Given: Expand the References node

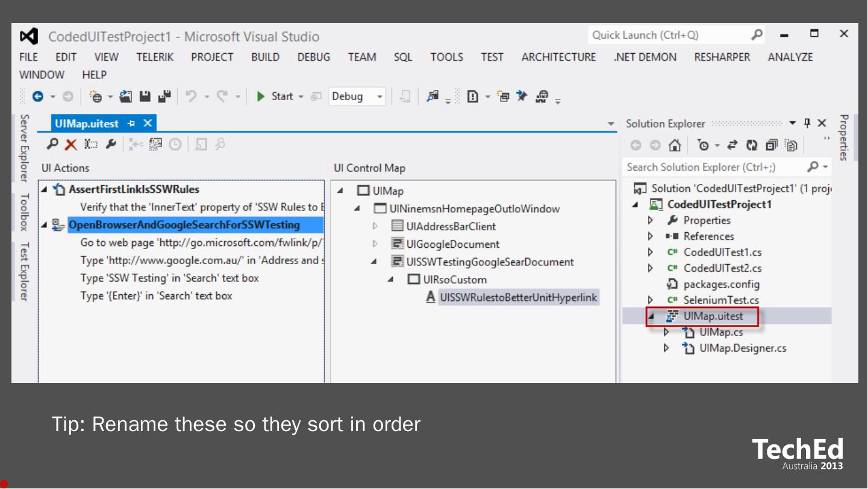Looking at the screenshot, I should [x=651, y=236].
